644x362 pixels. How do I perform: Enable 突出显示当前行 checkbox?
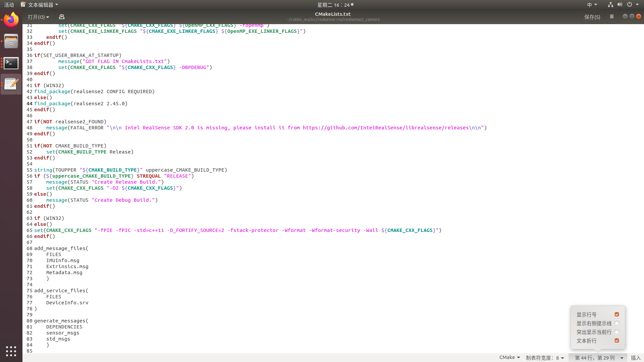616,332
